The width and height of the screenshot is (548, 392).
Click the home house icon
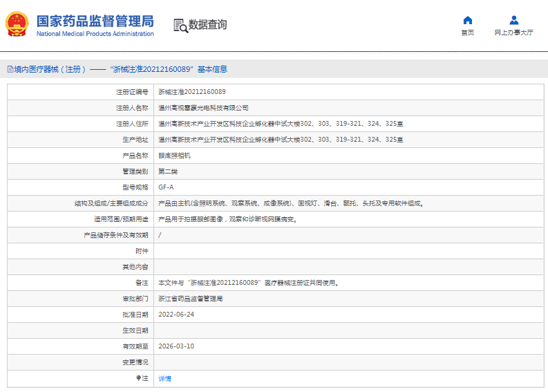(468, 20)
